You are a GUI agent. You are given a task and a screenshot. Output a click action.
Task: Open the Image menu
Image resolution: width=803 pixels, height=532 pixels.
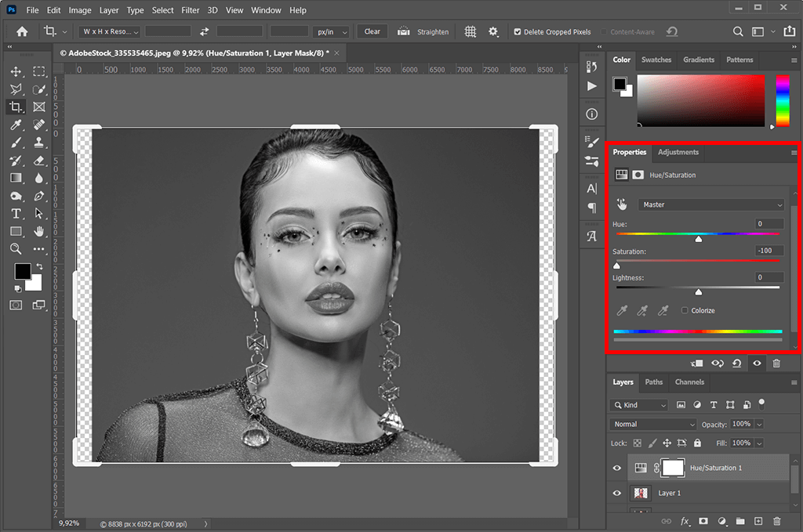point(80,10)
